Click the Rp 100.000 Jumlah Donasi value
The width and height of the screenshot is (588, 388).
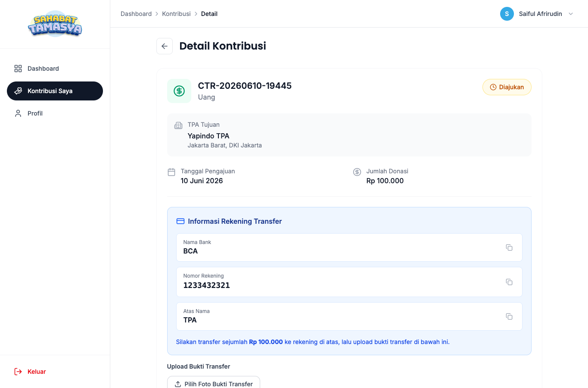(x=385, y=181)
